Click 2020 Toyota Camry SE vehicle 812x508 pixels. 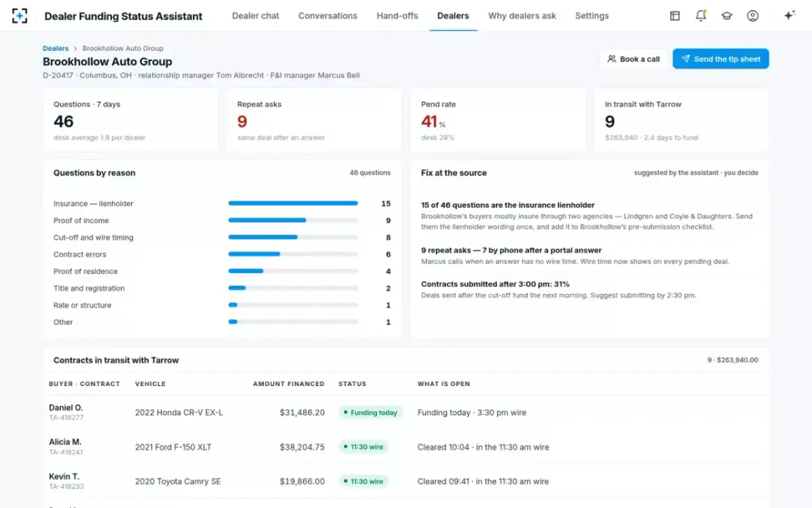tap(178, 482)
